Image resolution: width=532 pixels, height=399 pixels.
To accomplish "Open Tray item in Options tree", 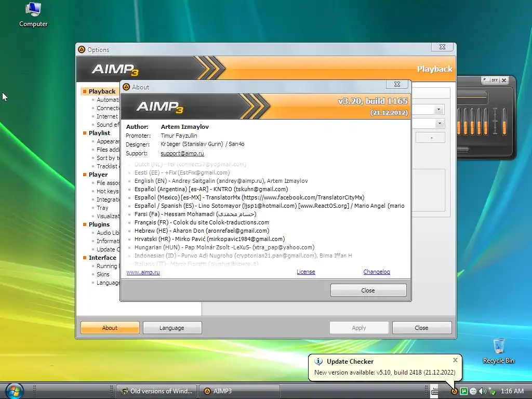I will tap(102, 208).
